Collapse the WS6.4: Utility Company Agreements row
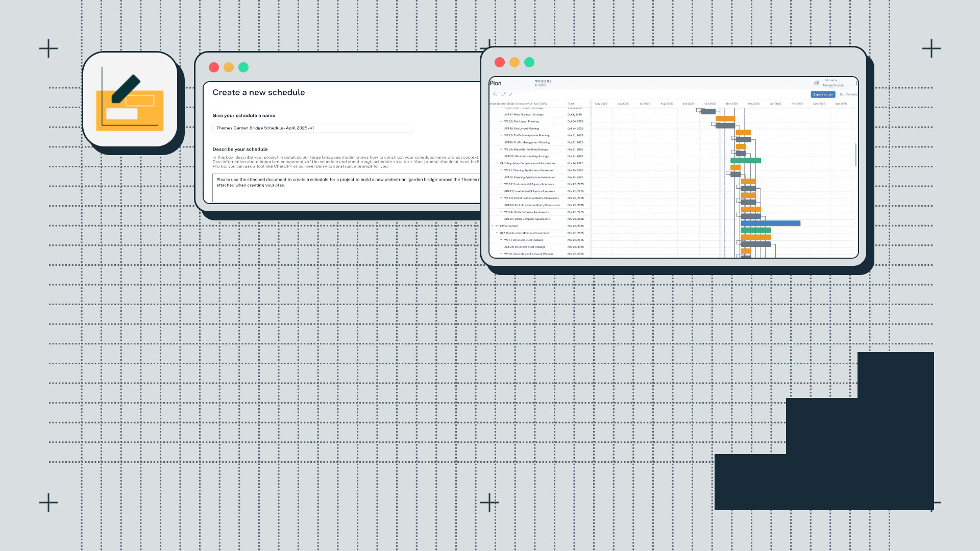Screen dimensions: 980x551 [501, 212]
